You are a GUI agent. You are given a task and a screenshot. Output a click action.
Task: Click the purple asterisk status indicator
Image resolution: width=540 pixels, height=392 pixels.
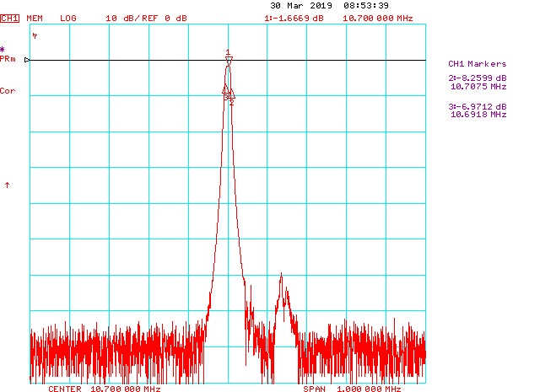(3, 50)
